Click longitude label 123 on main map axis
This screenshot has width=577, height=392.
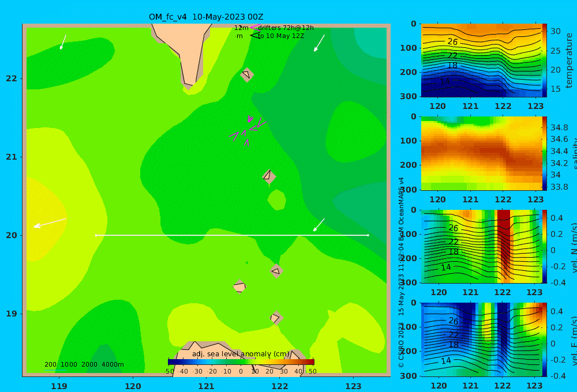click(x=354, y=386)
